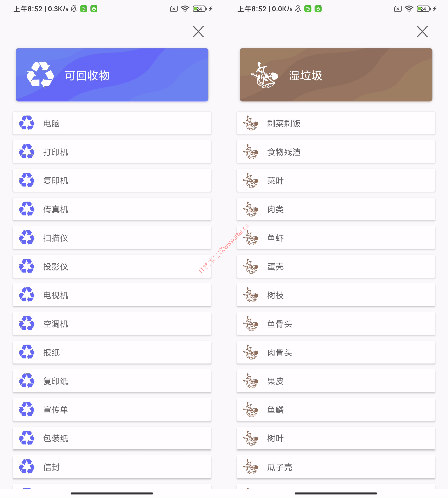Screen dimensions: 448x498
Task: Open the 复印机 list item
Action: coord(112,181)
